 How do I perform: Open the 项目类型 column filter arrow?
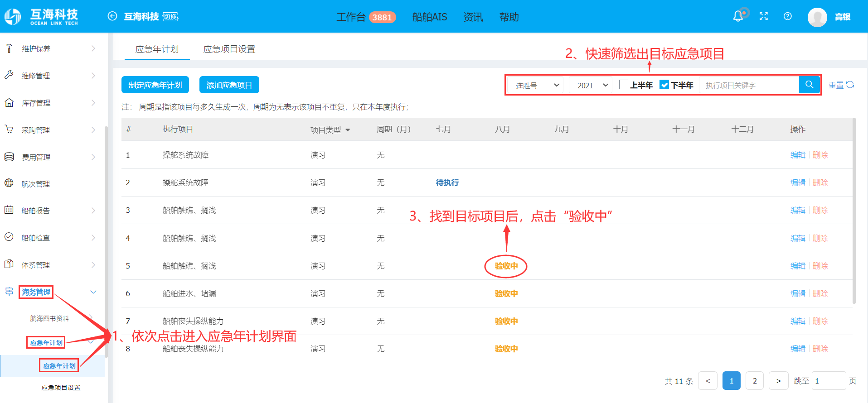pyautogui.click(x=348, y=130)
